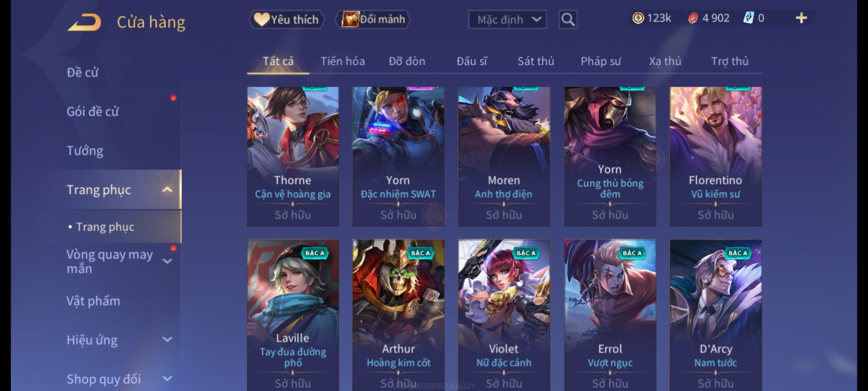Image resolution: width=868 pixels, height=391 pixels.
Task: Select Thorne Cận vệ hoàng gia skin card
Action: (x=293, y=156)
